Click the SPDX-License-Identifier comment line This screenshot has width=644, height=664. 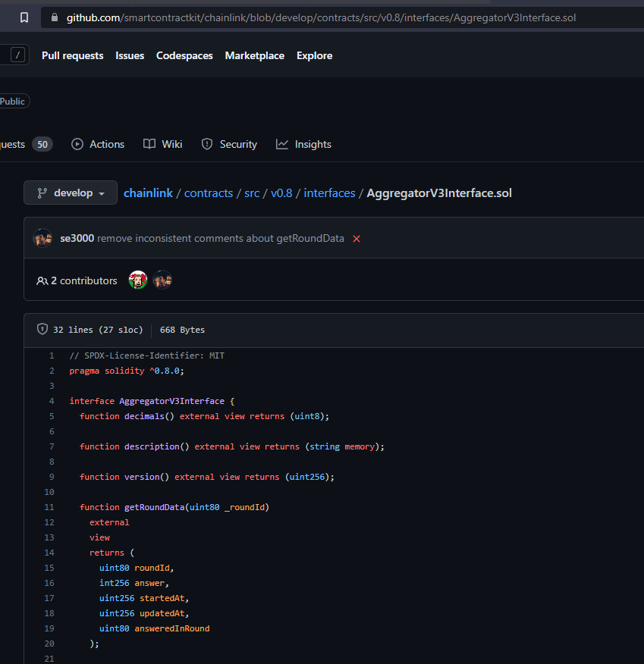(x=147, y=355)
